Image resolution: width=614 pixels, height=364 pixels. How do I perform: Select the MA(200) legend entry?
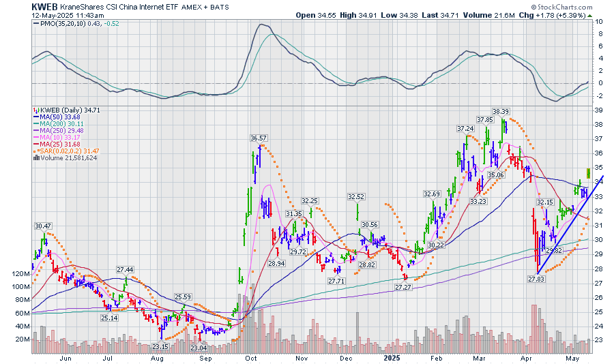coord(67,125)
